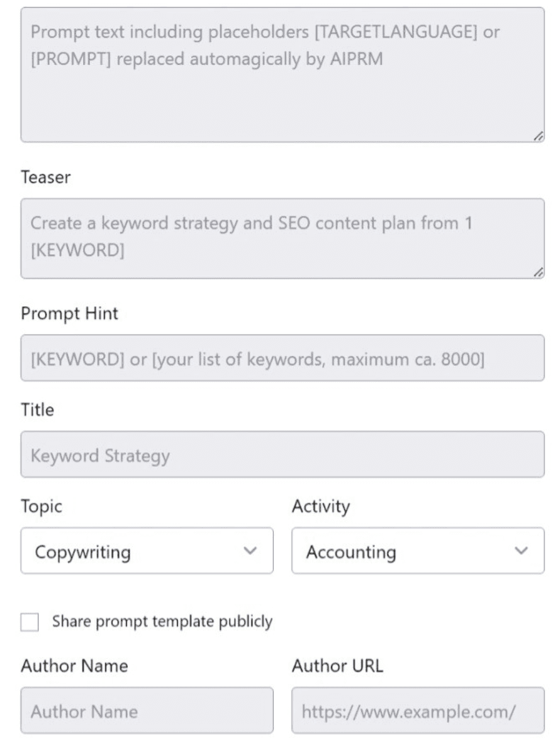This screenshot has height=750, width=560.
Task: Click the Teaser label
Action: coord(44,177)
